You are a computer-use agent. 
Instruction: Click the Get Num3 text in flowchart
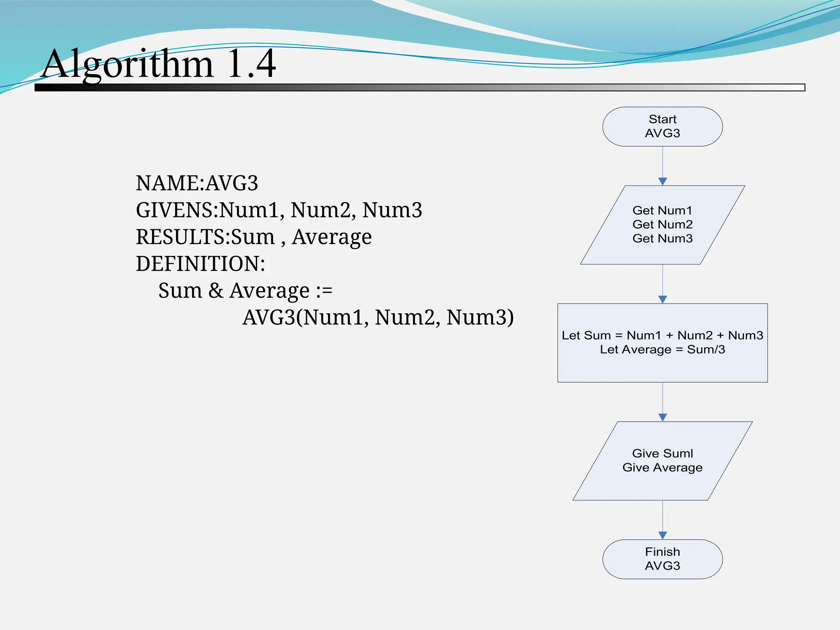coord(662,238)
